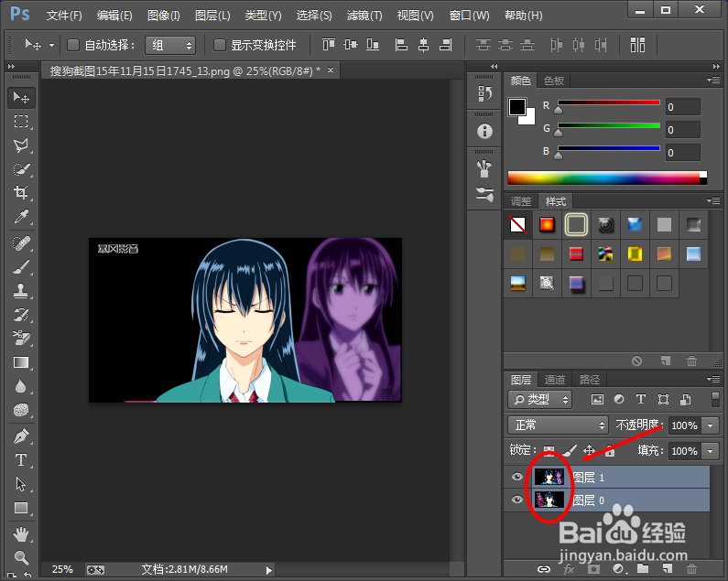Enable the 自动选择 checkbox
Viewport: 728px width, 581px height.
click(x=73, y=45)
